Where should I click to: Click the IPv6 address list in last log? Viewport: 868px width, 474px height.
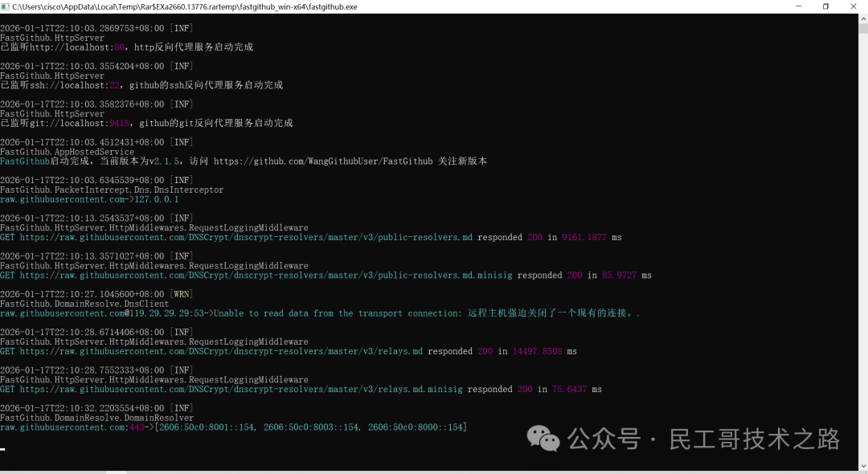[x=311, y=427]
